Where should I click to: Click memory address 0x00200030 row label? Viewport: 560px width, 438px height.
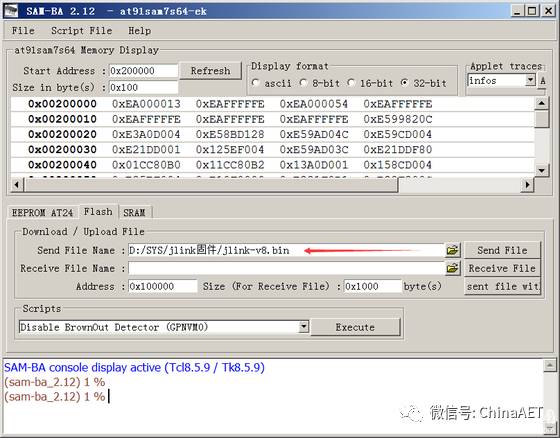(62, 149)
